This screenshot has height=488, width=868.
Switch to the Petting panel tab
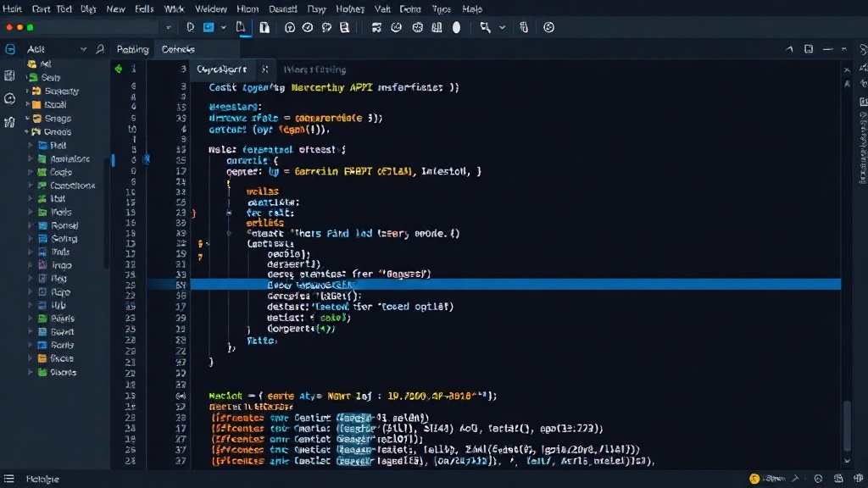pyautogui.click(x=133, y=49)
